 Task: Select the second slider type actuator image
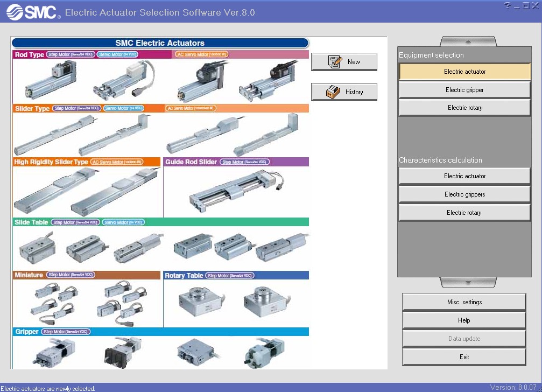coord(115,136)
